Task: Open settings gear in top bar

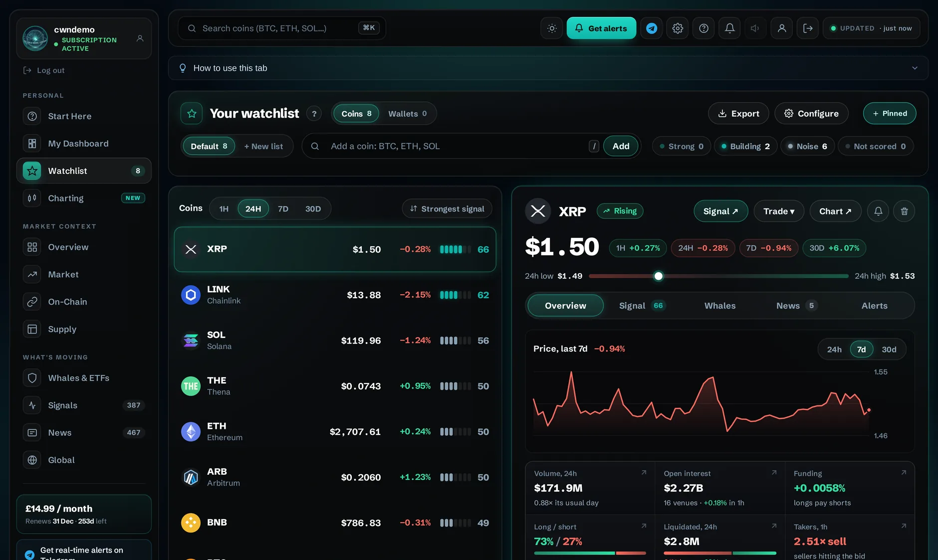Action: click(678, 28)
